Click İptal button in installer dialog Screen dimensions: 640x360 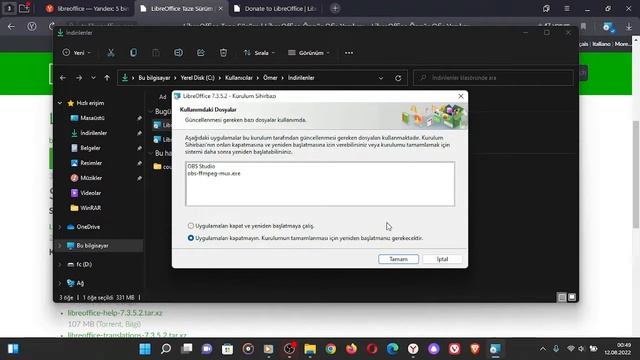pos(442,259)
